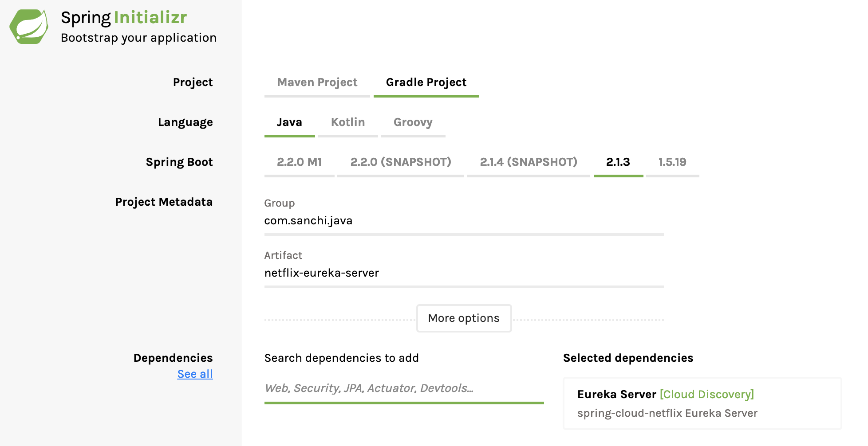Click the [Cloud Discovery] tag text
Screen dimensions: 868x446
click(707, 395)
